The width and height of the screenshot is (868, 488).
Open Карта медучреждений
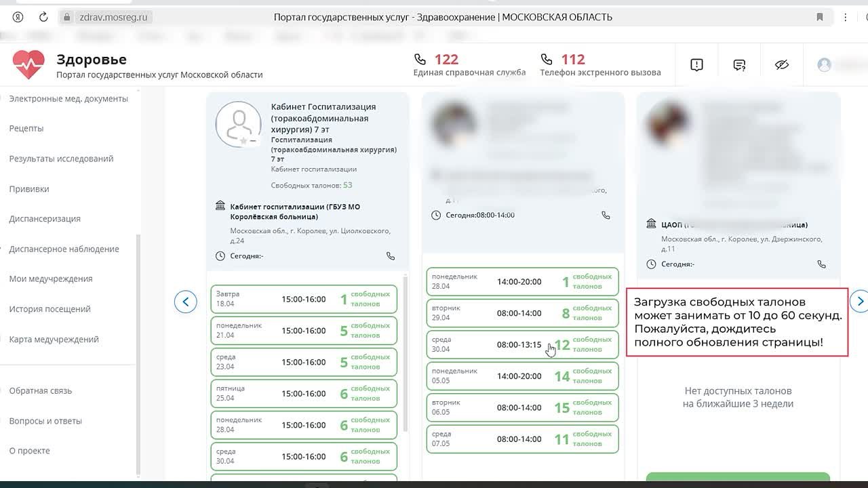tap(54, 340)
